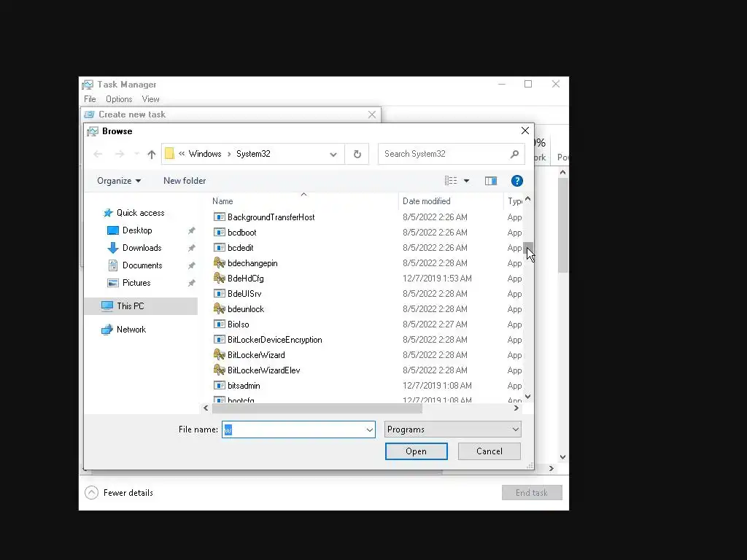Open Task Manager Options menu
747x560 pixels.
tap(119, 99)
